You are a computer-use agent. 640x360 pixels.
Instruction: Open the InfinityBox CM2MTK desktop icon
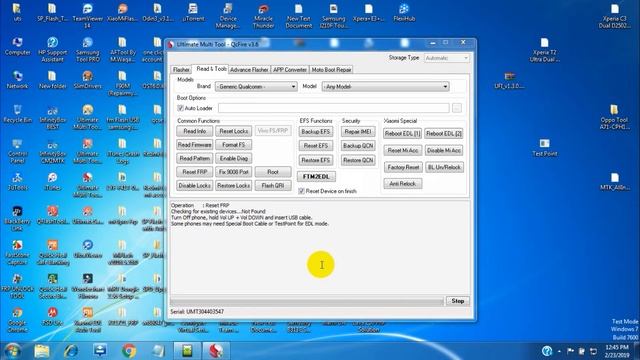click(x=52, y=151)
